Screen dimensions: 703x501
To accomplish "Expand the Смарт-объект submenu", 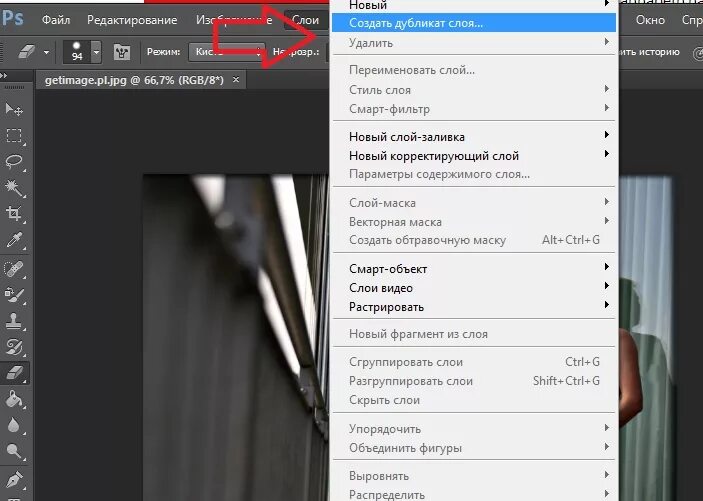I will pos(474,269).
